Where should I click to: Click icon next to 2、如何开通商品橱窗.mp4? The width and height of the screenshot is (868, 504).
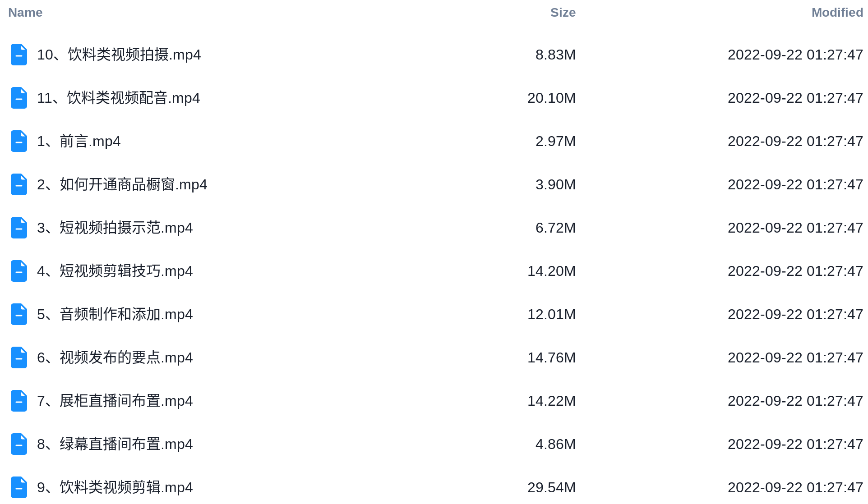(19, 184)
